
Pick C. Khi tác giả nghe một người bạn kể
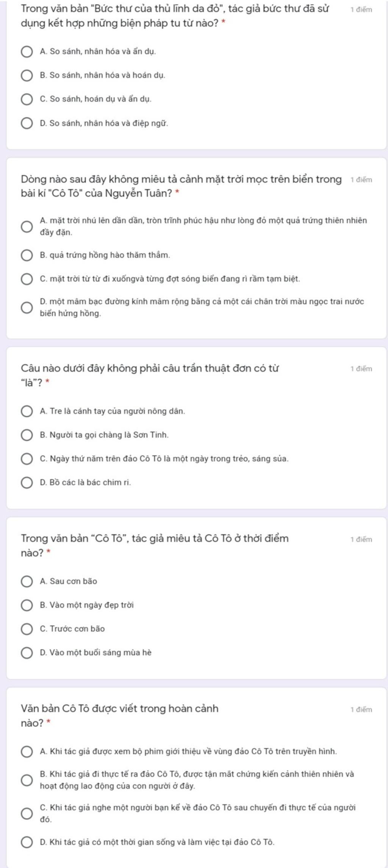tap(27, 813)
